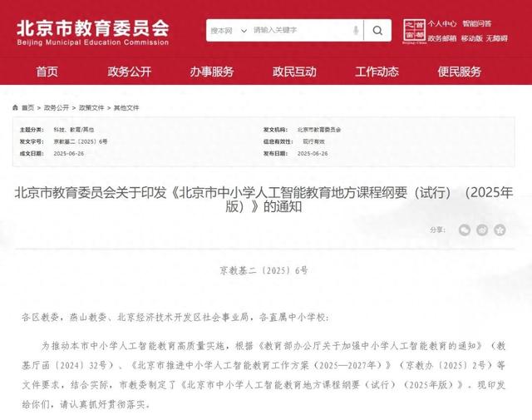Select the 工作动态 navigation item

pos(377,72)
